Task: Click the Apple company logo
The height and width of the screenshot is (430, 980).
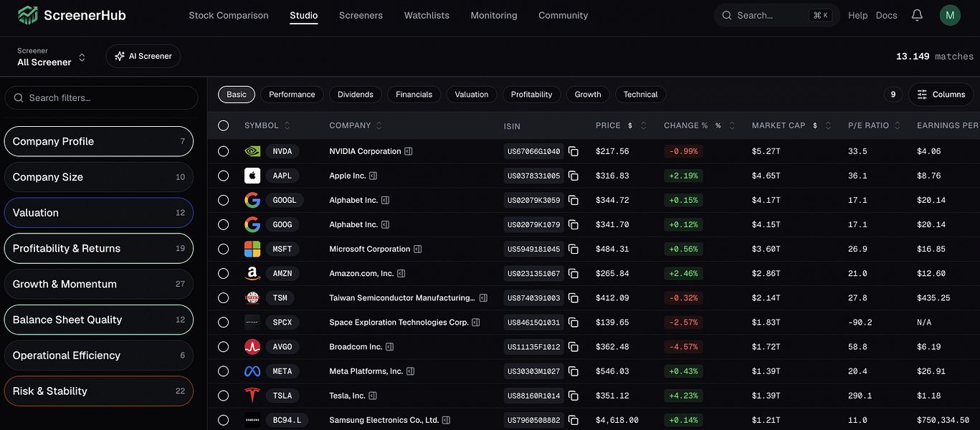Action: tap(252, 176)
